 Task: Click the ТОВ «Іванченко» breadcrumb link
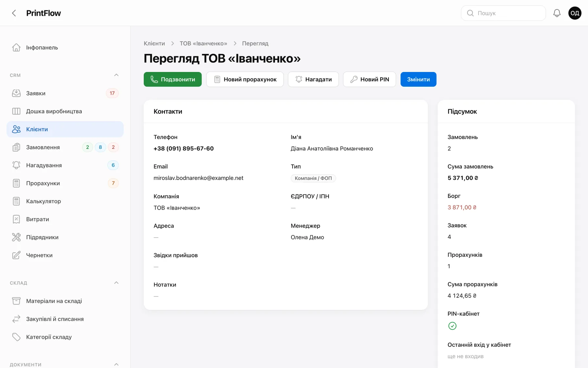[x=203, y=44]
